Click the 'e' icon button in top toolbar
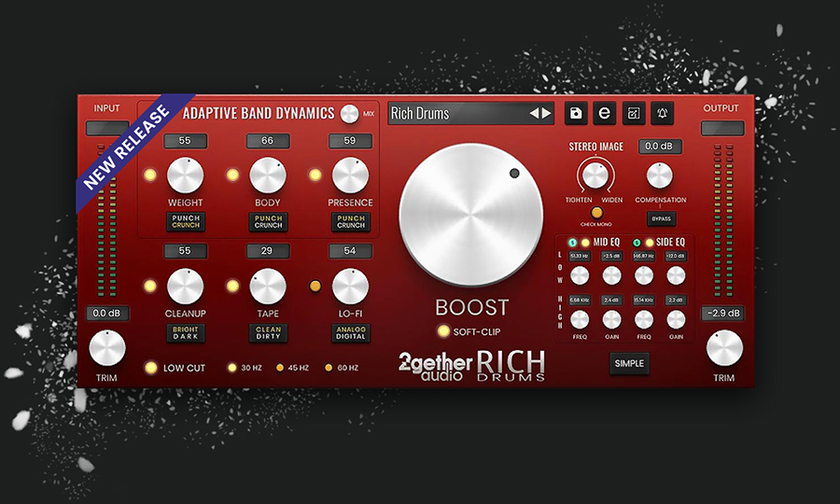The width and height of the screenshot is (840, 504). pyautogui.click(x=605, y=113)
